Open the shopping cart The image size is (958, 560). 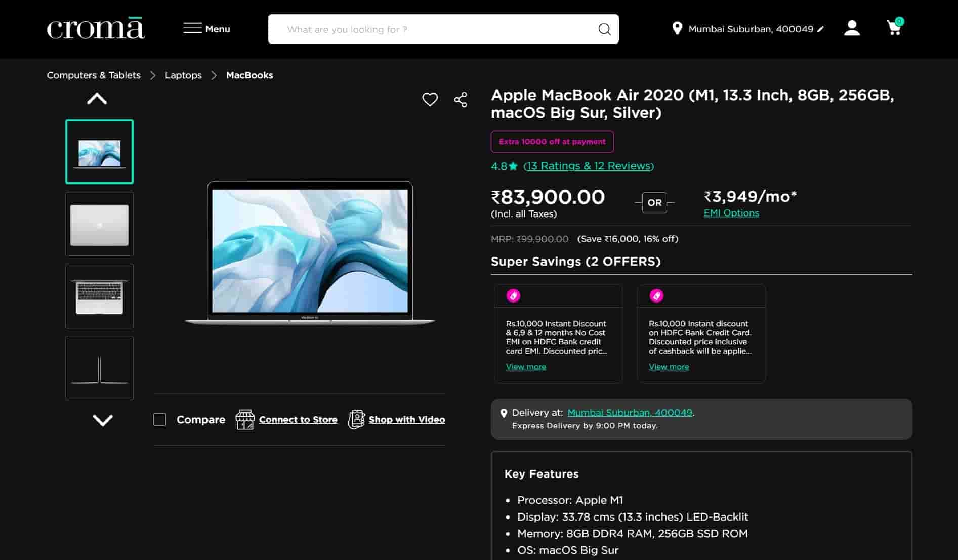pyautogui.click(x=894, y=28)
